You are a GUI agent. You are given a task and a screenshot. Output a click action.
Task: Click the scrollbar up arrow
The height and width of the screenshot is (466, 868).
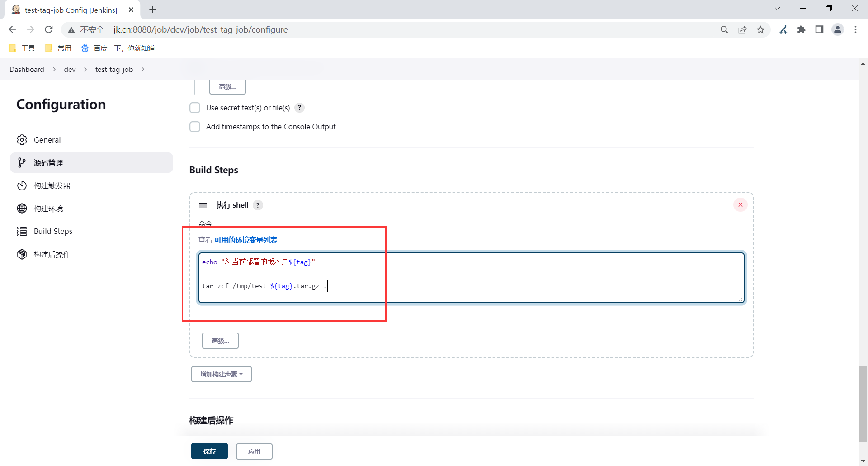(x=863, y=64)
